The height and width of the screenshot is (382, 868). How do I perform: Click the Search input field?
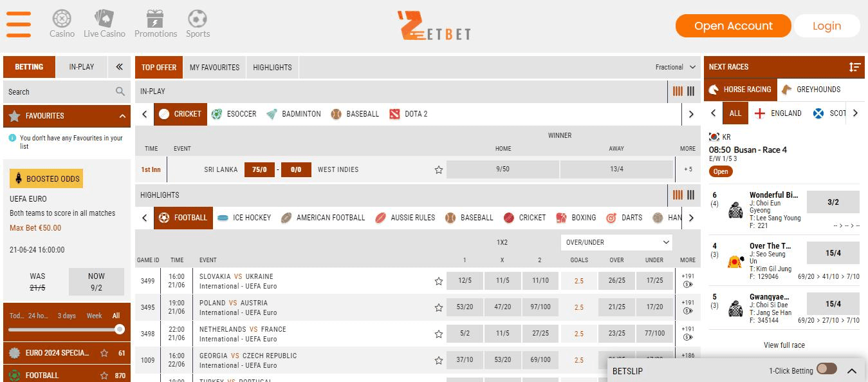point(59,91)
